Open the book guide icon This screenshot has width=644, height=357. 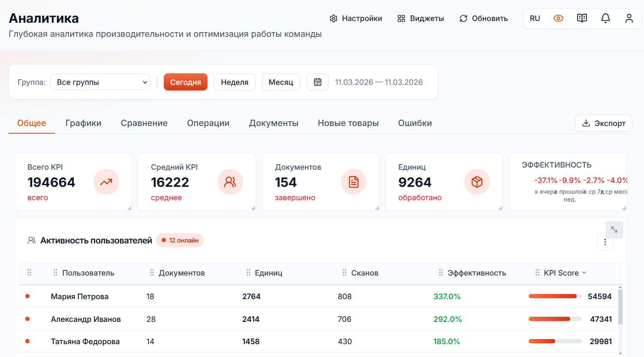[582, 18]
